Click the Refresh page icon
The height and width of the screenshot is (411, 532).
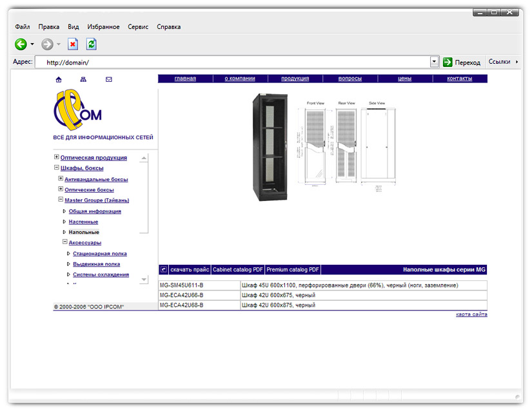(x=90, y=44)
